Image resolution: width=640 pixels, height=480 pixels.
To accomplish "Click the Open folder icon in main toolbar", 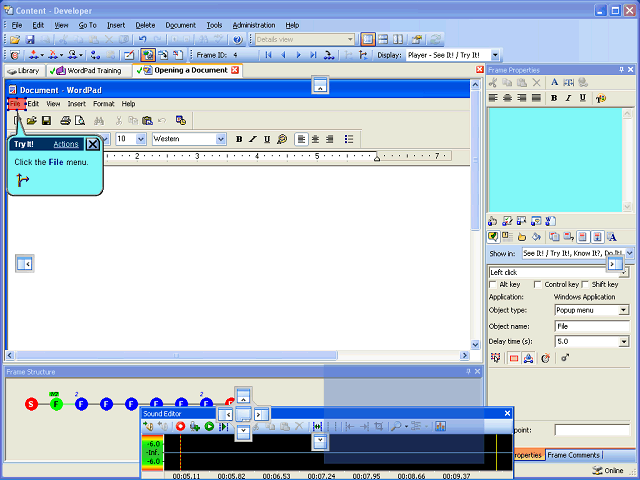I will pyautogui.click(x=15, y=40).
